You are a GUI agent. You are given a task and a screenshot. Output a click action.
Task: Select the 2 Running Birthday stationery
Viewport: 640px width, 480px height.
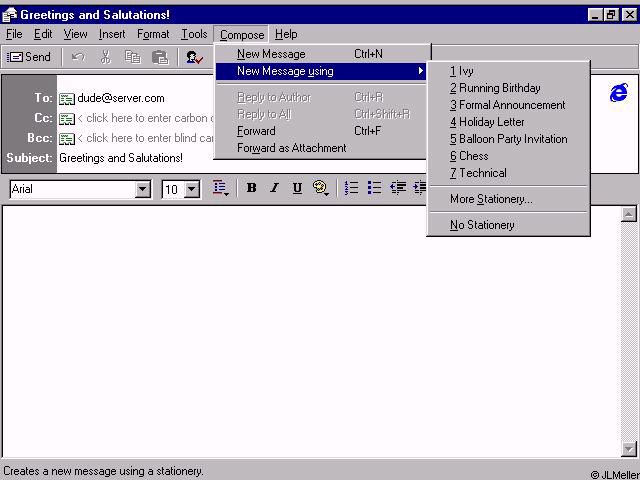pyautogui.click(x=508, y=88)
